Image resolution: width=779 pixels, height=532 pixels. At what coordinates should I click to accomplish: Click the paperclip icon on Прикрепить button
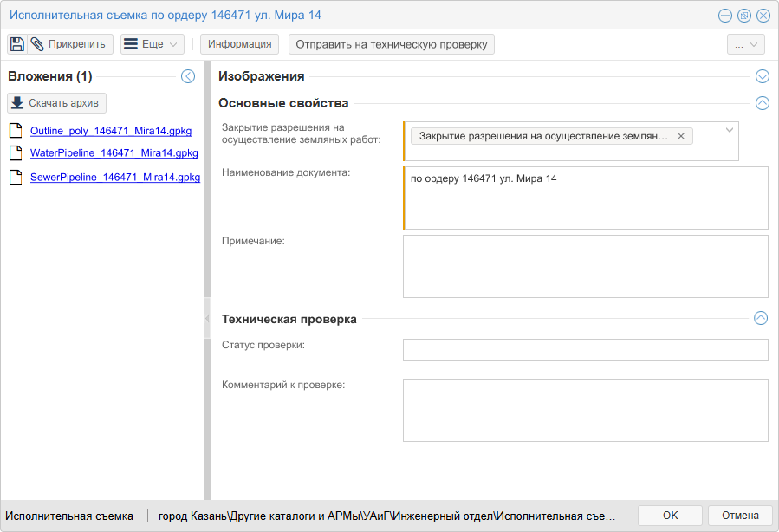click(36, 43)
